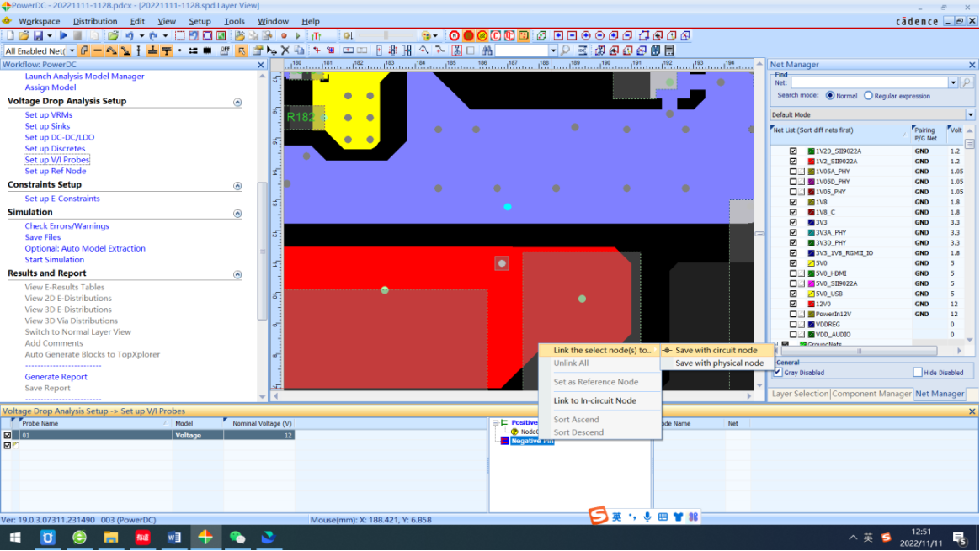Click the Net Manager search magnifier button
Viewport: 980px width, 551px height.
pyautogui.click(x=967, y=82)
